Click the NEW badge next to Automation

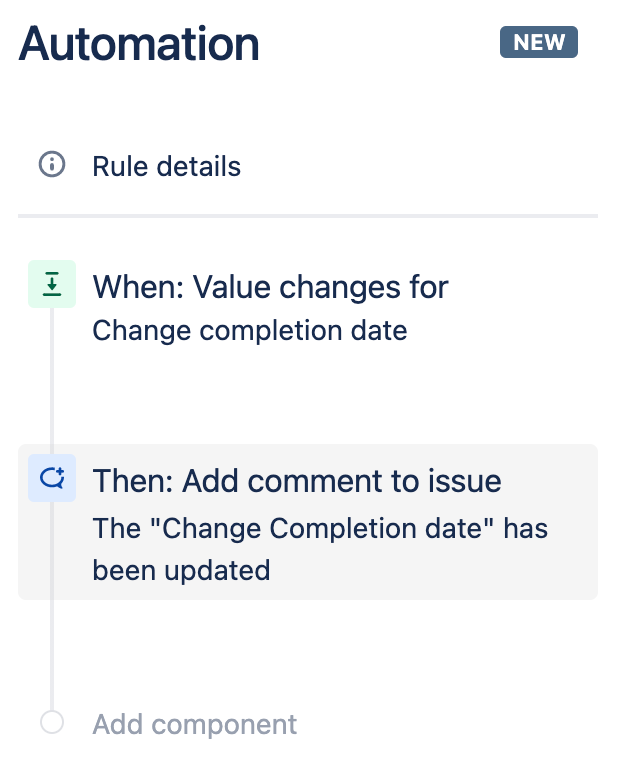[538, 42]
